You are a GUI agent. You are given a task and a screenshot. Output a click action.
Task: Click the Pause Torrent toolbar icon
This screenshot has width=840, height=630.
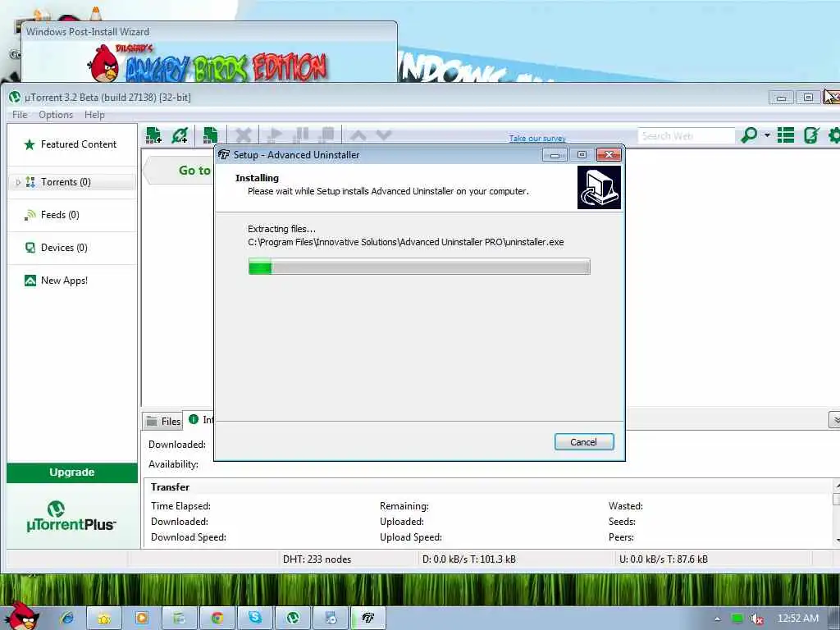302,135
